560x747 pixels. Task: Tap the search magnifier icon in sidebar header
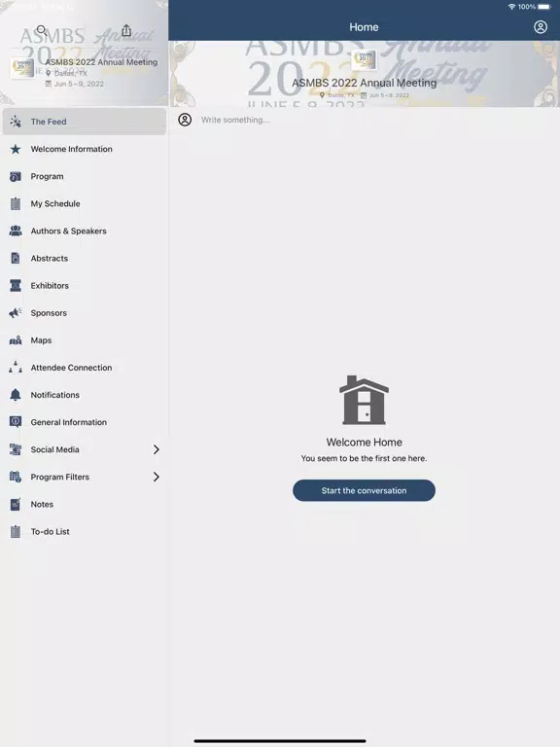click(x=42, y=30)
